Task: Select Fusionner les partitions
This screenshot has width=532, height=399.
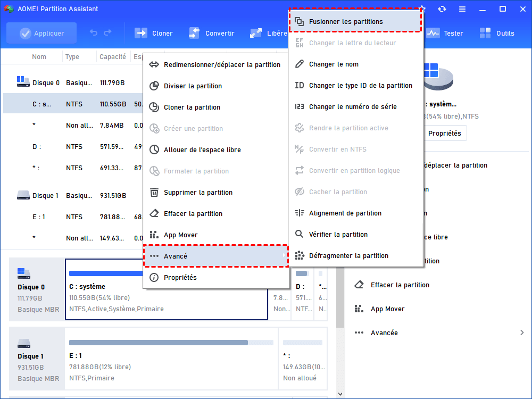Action: pyautogui.click(x=346, y=22)
